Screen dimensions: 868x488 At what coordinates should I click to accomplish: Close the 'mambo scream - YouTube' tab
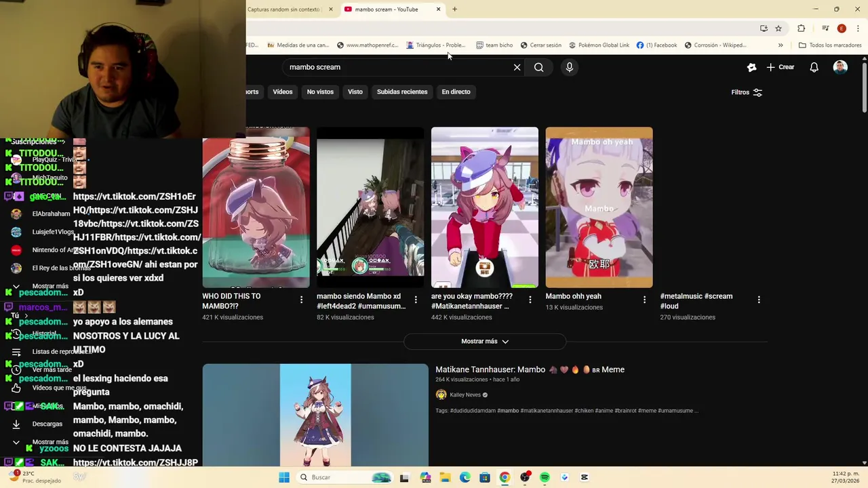[439, 9]
